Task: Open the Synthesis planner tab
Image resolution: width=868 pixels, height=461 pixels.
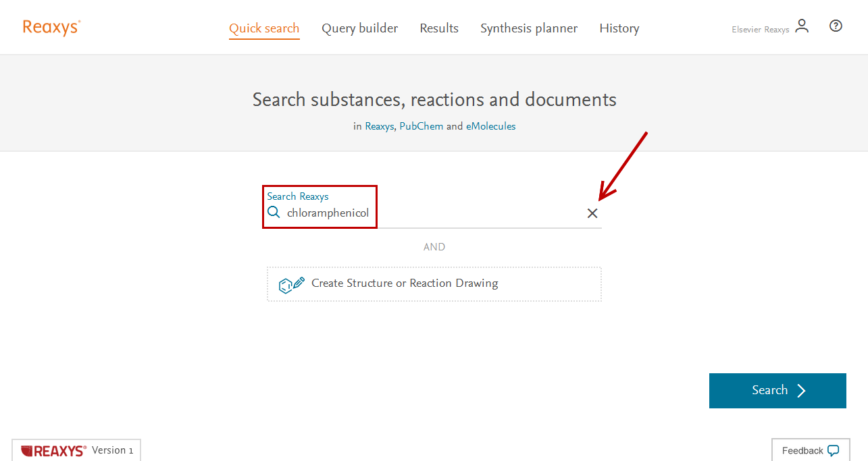Action: (x=529, y=28)
